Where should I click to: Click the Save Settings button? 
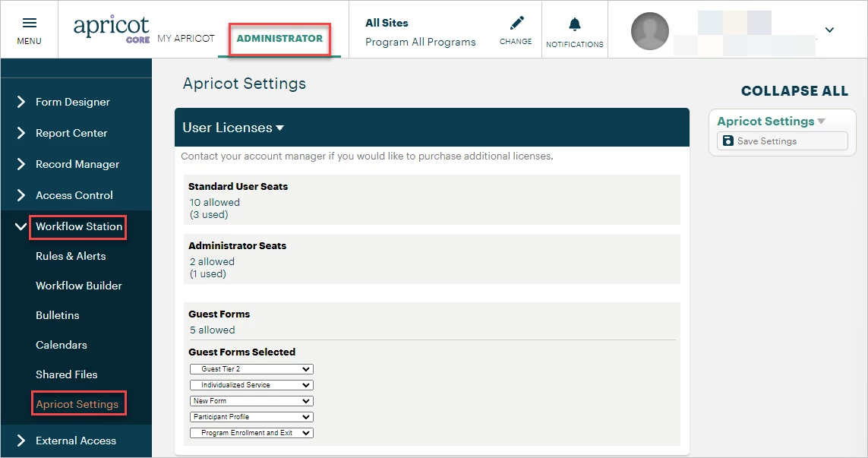[782, 141]
